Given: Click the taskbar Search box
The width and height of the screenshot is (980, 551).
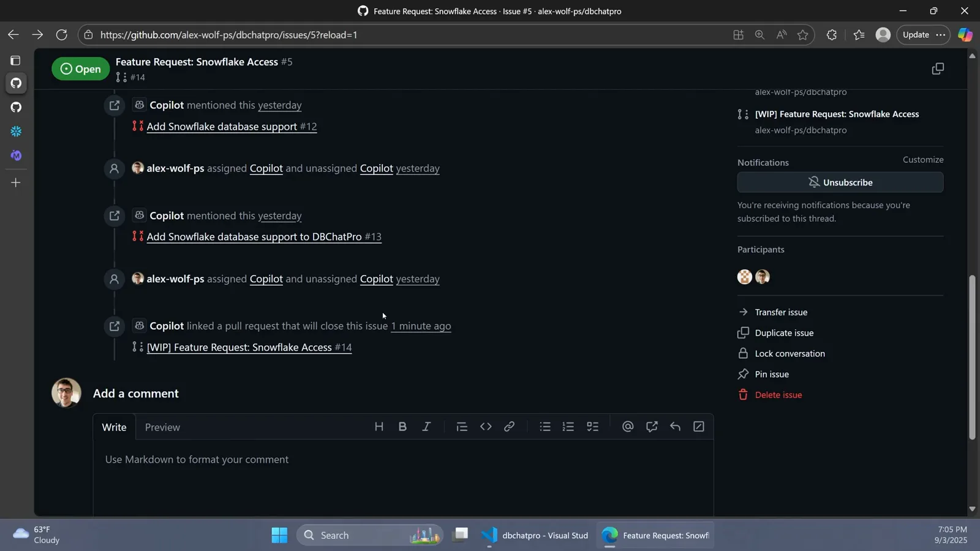Looking at the screenshot, I should pos(369,535).
